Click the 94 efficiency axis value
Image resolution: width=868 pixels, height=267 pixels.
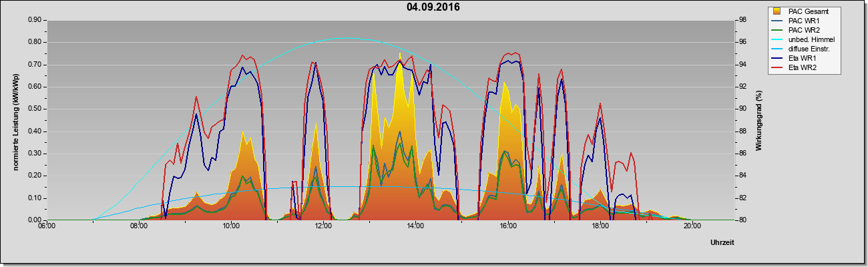tap(742, 65)
